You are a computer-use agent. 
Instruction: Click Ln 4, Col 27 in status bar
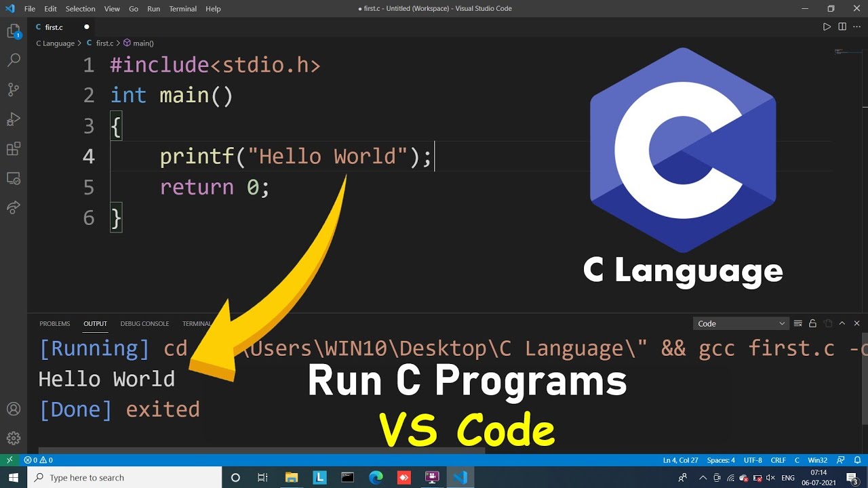coord(681,460)
